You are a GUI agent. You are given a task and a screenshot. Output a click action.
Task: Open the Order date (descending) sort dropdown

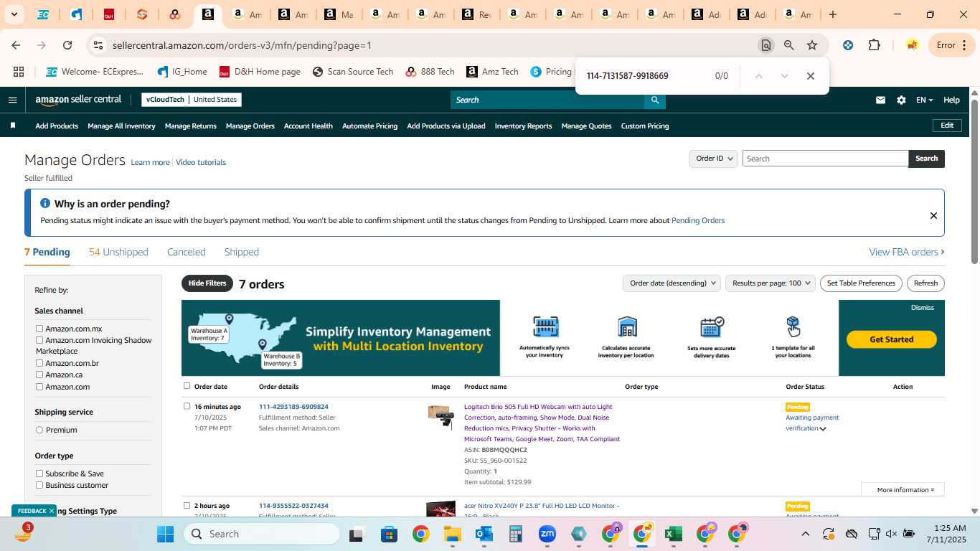(x=672, y=283)
